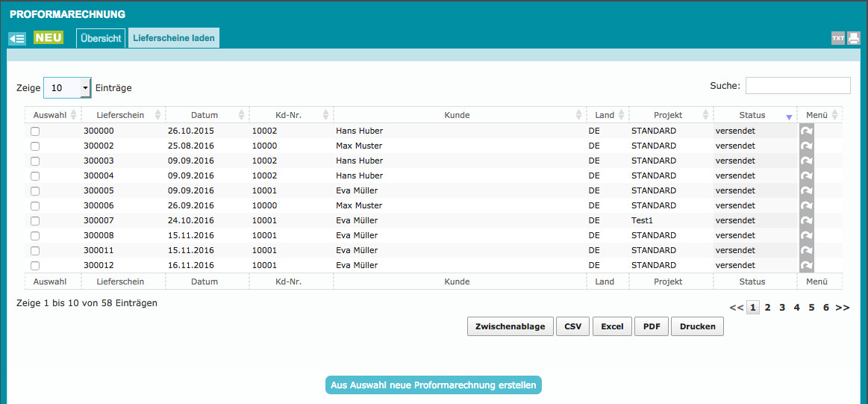This screenshot has height=404, width=868.
Task: Open the entries-per-page dropdown showing 10
Action: (x=67, y=88)
